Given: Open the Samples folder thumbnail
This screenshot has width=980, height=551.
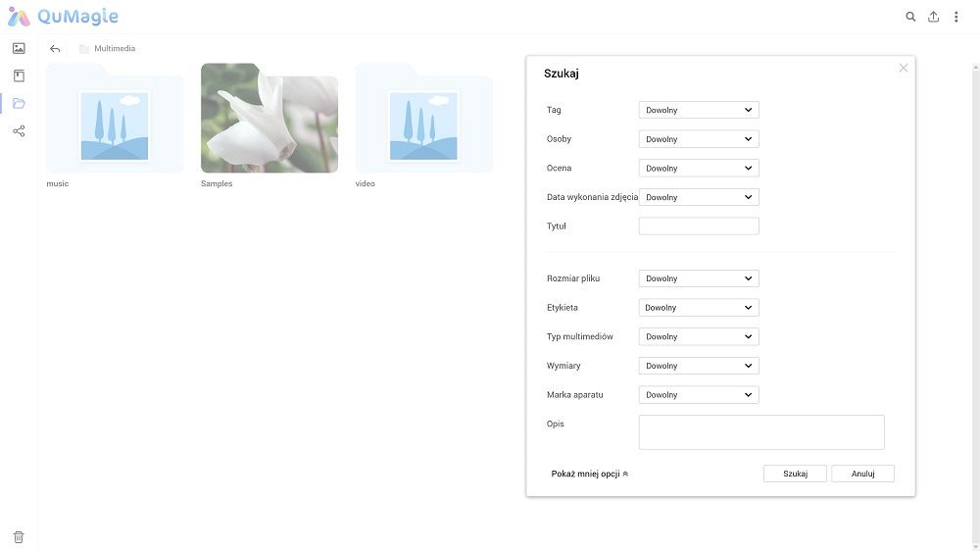Looking at the screenshot, I should coord(269,119).
